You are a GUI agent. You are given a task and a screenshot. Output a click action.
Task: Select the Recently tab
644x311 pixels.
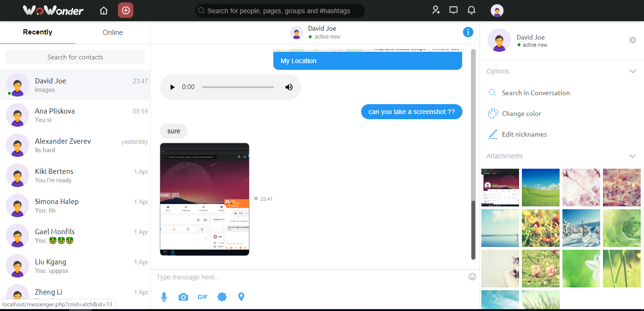tap(38, 33)
